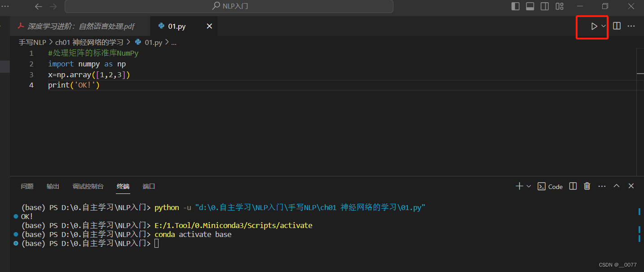
Task: Open a split editor view
Action: pyautogui.click(x=616, y=26)
